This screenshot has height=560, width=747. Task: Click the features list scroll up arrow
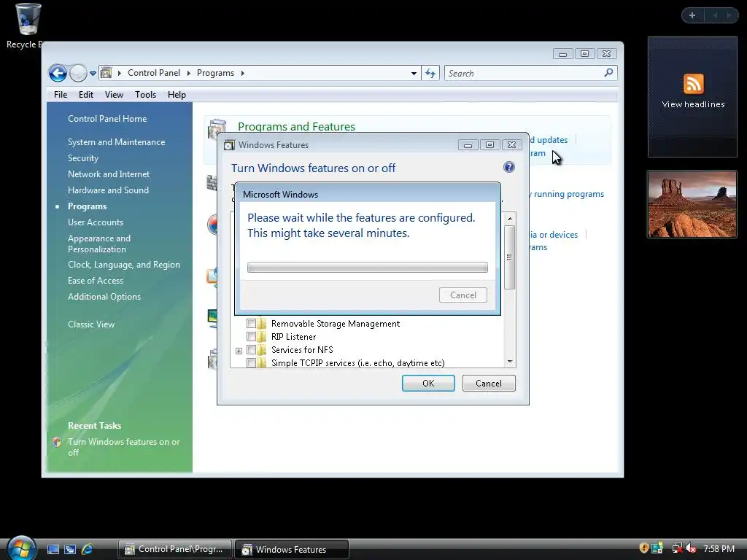[x=510, y=219]
